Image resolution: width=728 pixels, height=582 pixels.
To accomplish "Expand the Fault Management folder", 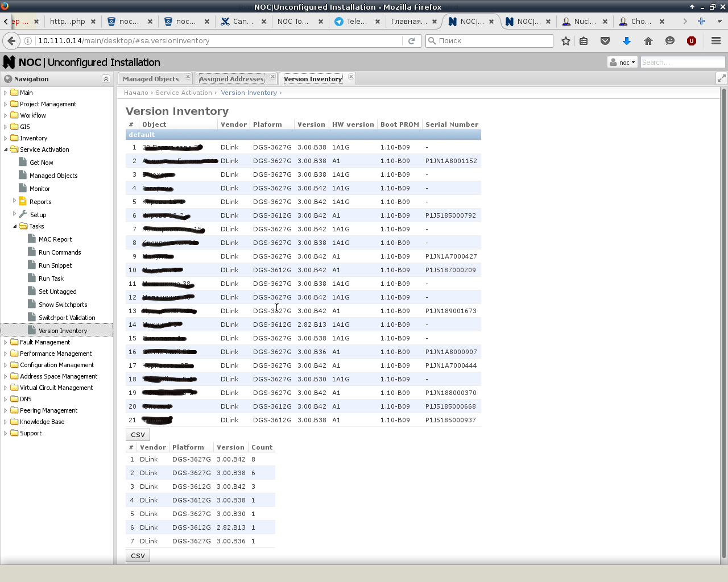I will (6, 342).
